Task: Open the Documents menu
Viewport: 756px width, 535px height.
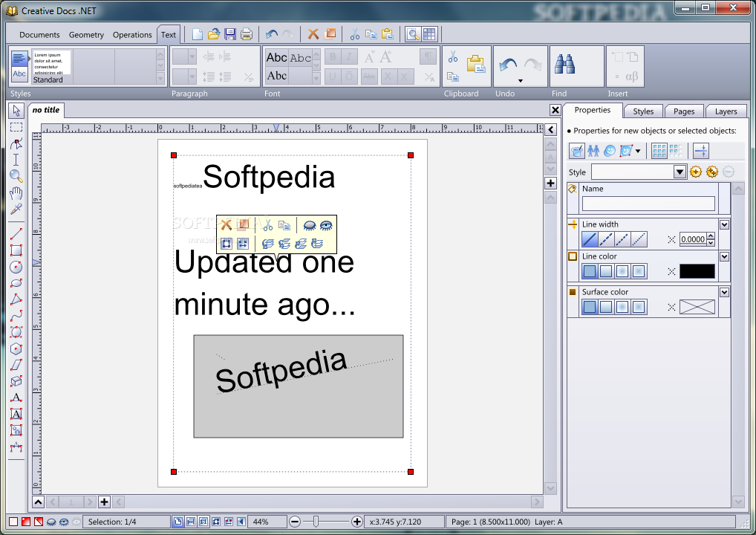Action: (x=39, y=35)
